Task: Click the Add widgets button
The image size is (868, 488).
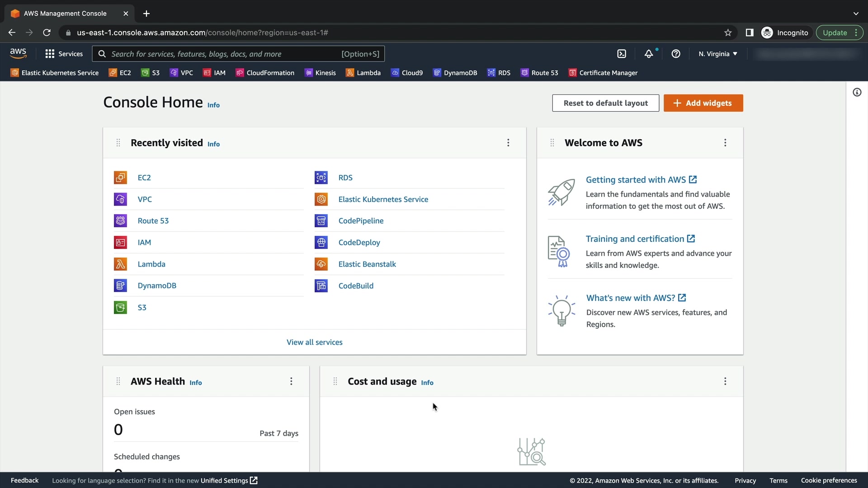Action: (x=703, y=103)
